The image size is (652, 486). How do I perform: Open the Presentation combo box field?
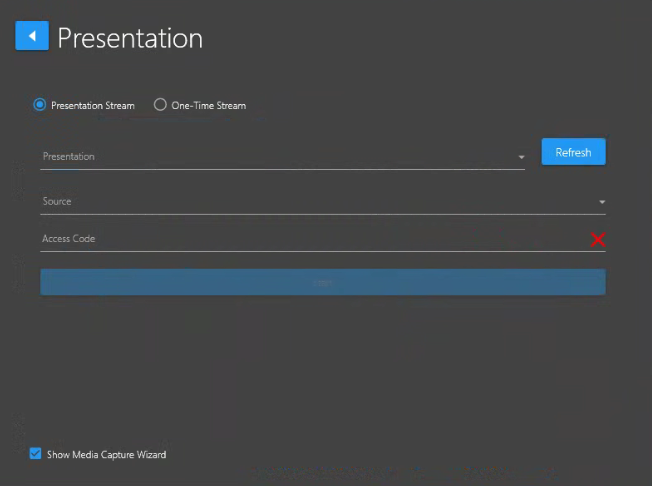coord(280,157)
